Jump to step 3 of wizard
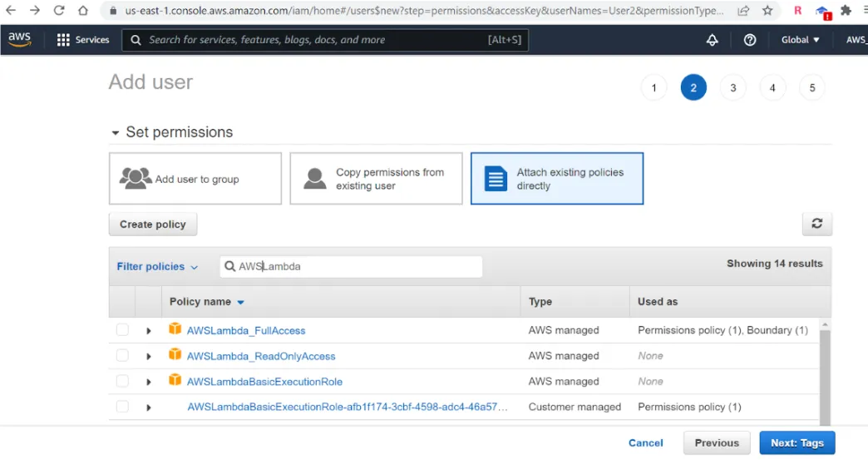This screenshot has width=868, height=464. (733, 87)
